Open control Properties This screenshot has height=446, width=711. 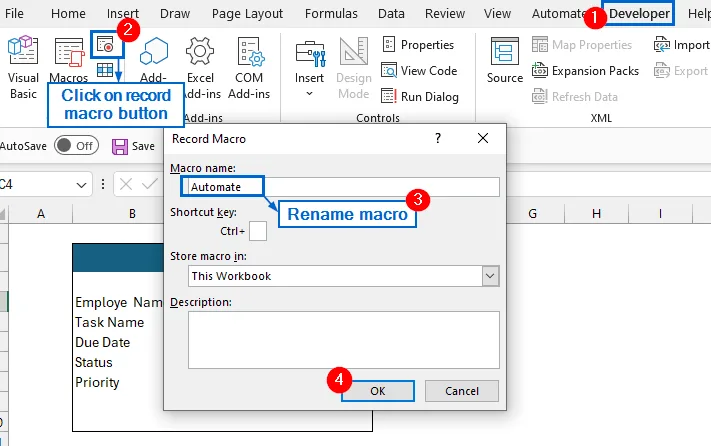tap(418, 45)
